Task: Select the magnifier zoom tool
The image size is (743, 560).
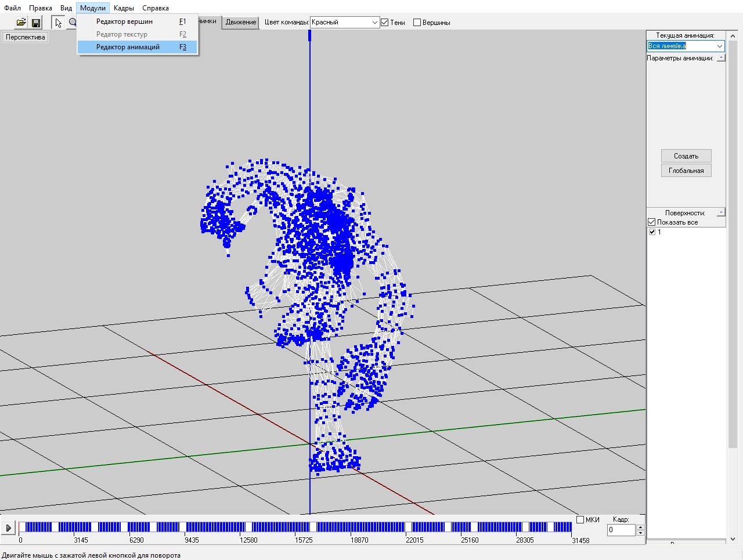Action: (x=73, y=23)
